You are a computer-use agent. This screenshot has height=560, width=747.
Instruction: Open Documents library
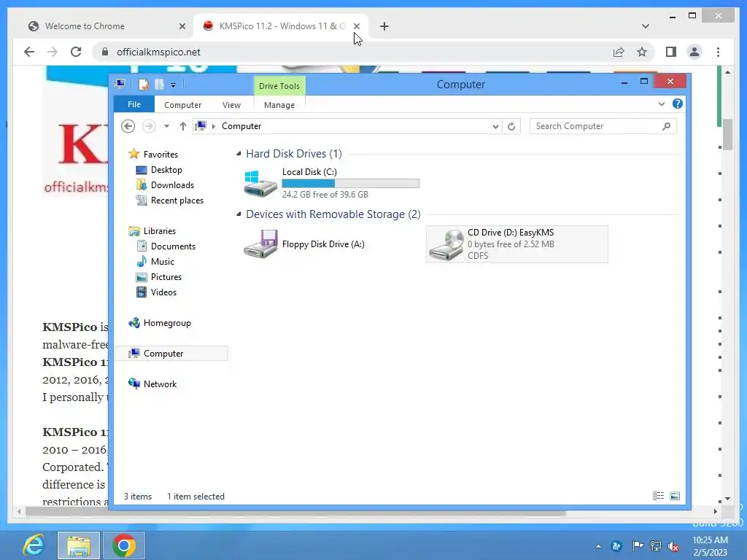[173, 246]
